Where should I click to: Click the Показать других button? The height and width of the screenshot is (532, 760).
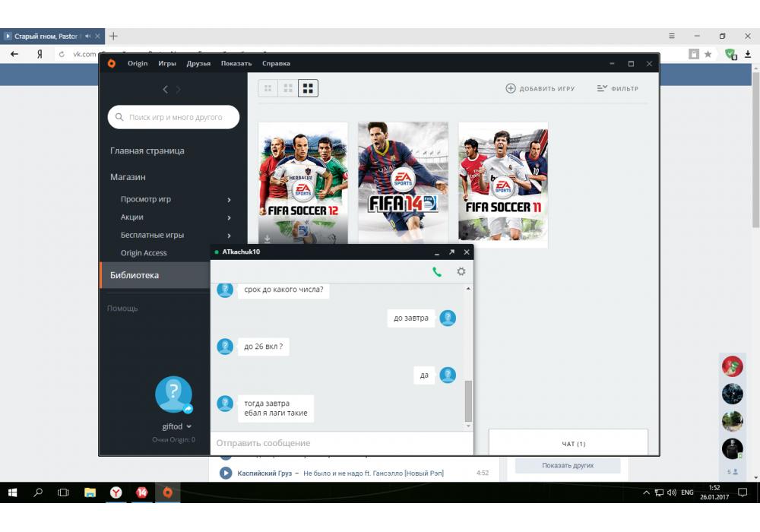click(x=568, y=465)
